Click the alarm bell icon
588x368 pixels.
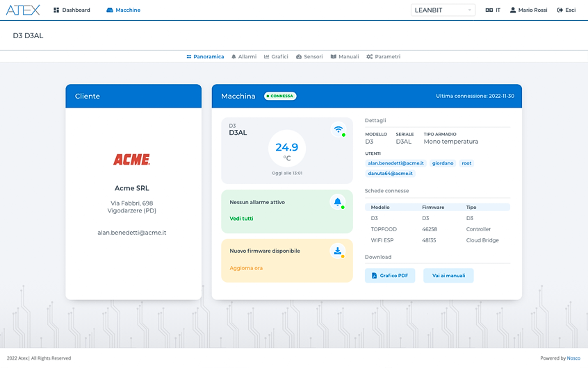point(338,202)
